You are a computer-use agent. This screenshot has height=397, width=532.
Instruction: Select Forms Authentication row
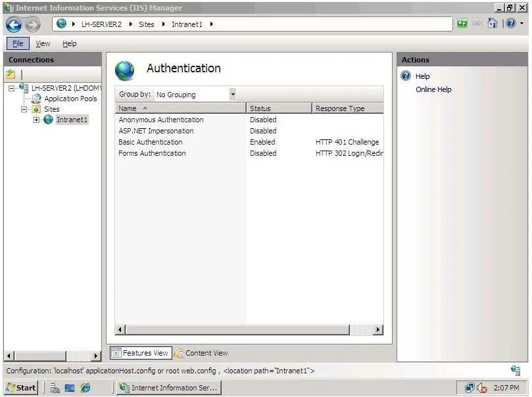click(x=249, y=153)
